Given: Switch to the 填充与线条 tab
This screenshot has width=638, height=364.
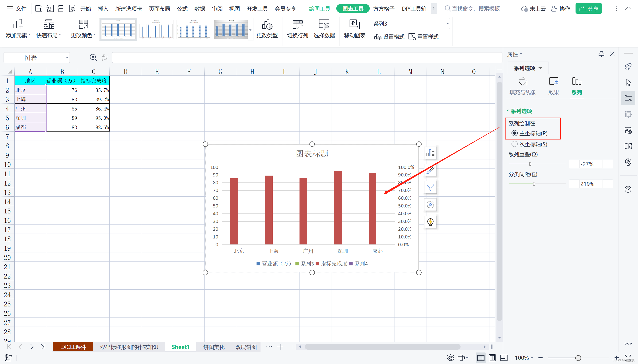Looking at the screenshot, I should pyautogui.click(x=523, y=86).
